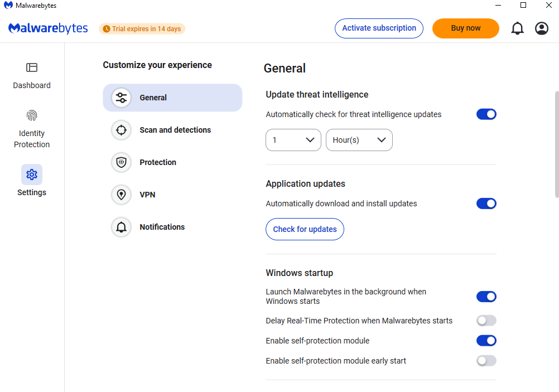Click the Identity Protection label
The image size is (559, 392).
click(x=32, y=139)
